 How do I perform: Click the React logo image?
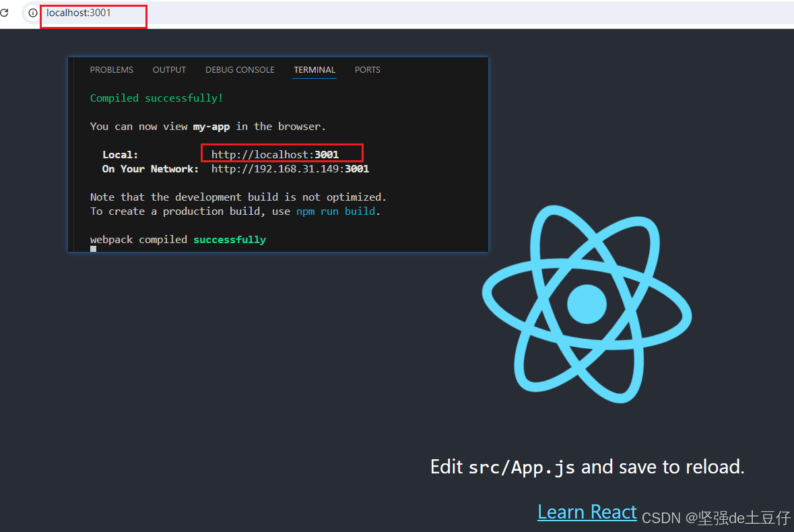(587, 304)
